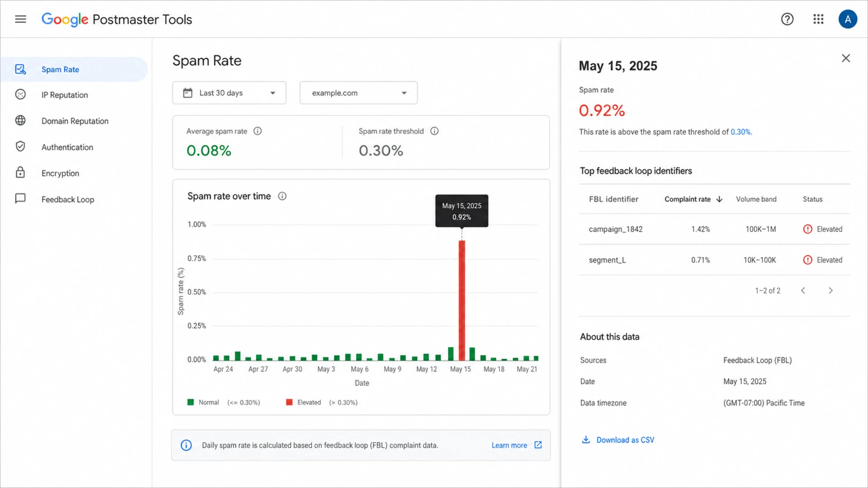868x488 pixels.
Task: Click the Elevated warning icon for segment_L
Action: tap(807, 260)
